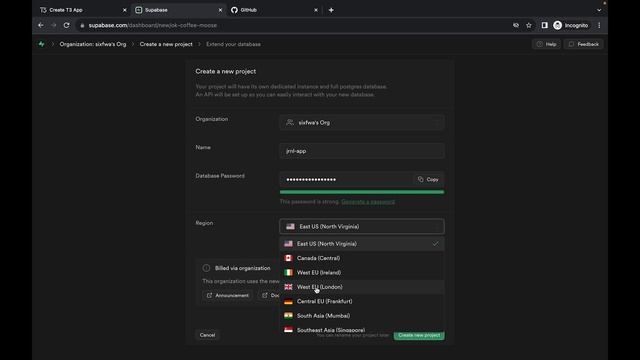Click the address bar URL
This screenshot has height=360, width=640.
153,25
